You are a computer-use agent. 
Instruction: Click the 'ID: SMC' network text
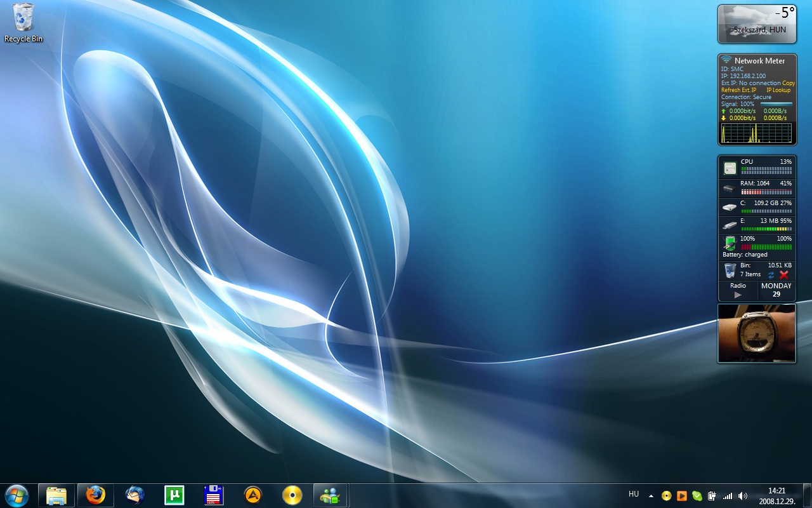pos(732,69)
